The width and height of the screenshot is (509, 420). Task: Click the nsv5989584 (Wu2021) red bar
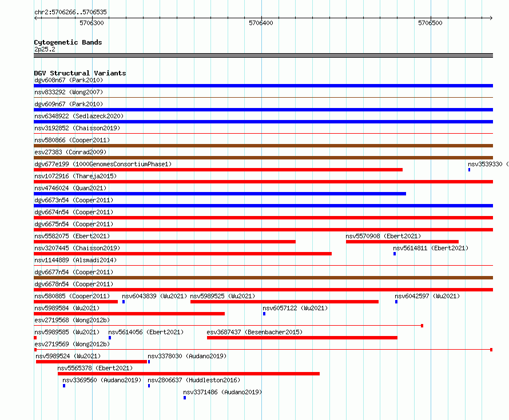tap(129, 314)
